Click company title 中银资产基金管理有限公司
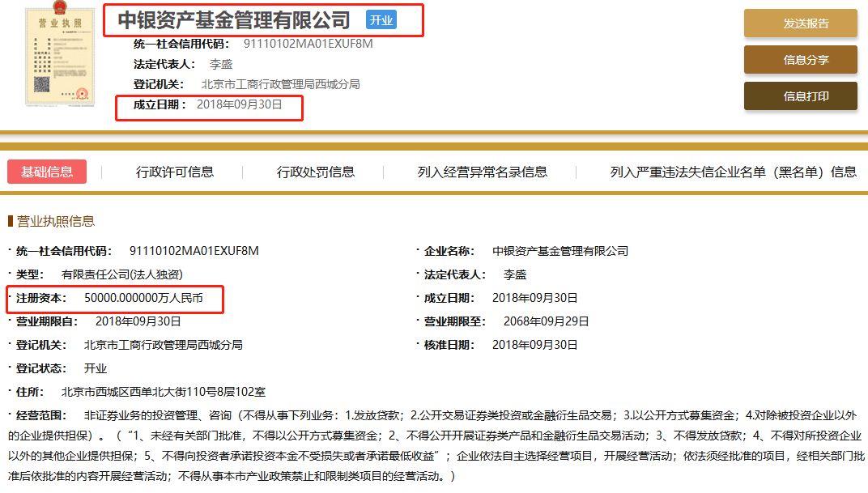Image resolution: width=868 pixels, height=493 pixels. [234, 20]
